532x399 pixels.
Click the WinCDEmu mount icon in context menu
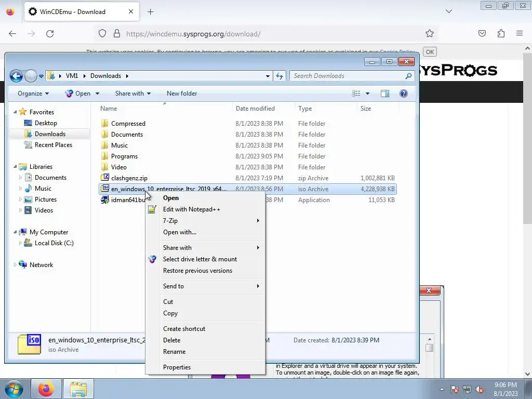[152, 259]
